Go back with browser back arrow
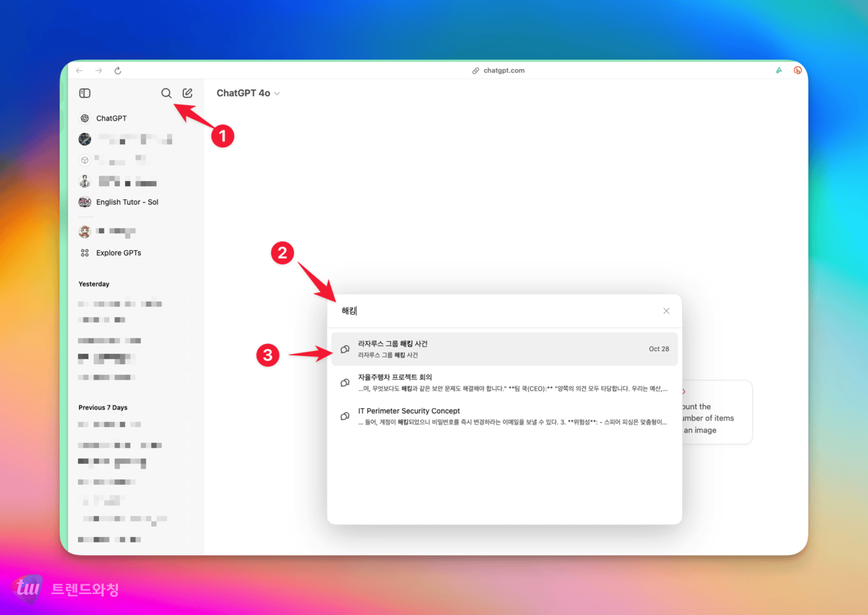Viewport: 868px width, 615px height. pos(79,71)
